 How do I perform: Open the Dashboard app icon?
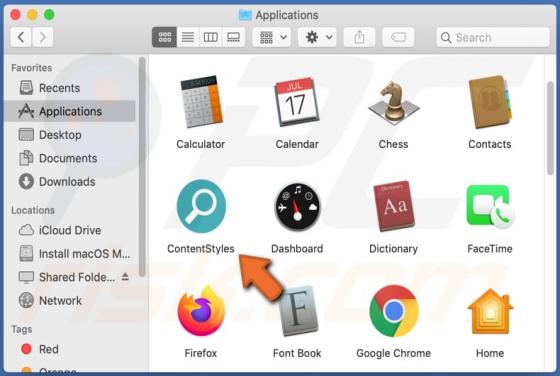297,207
